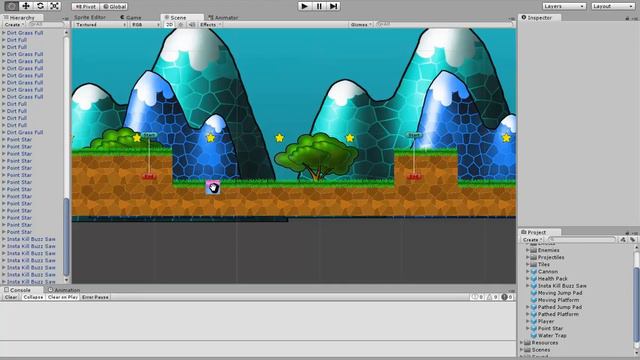Open the Layers dropdown
Screen dimensions: 640x360
[564, 6]
